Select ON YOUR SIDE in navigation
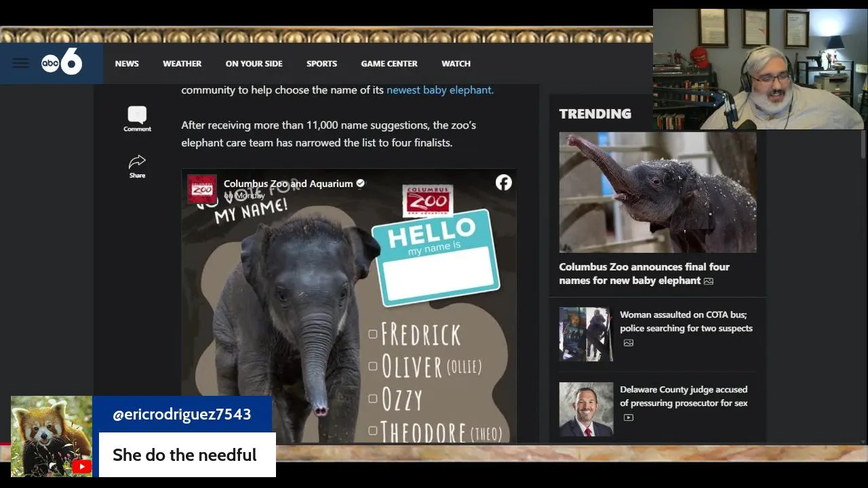The height and width of the screenshot is (488, 868). click(254, 64)
